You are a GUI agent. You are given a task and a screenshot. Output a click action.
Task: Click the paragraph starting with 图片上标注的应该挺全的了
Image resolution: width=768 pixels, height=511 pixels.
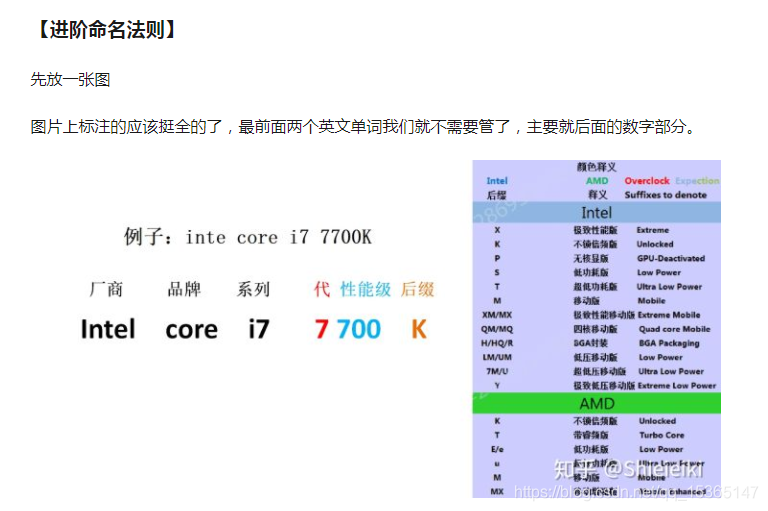[x=363, y=127]
